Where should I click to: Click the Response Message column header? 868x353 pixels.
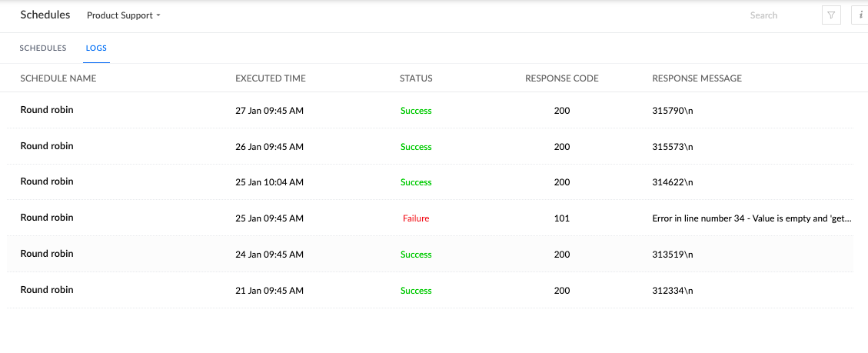(697, 78)
